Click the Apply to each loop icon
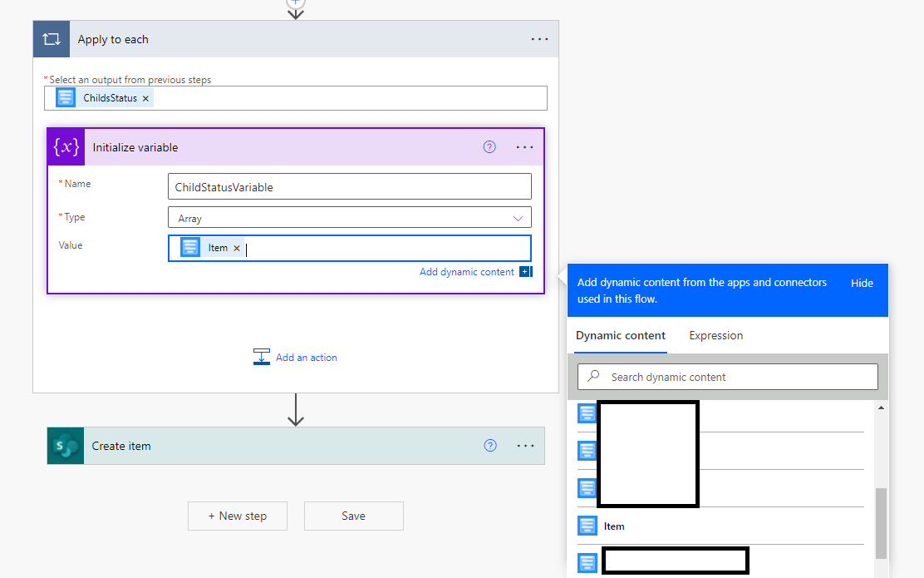Viewport: 924px width, 578px height. tap(52, 39)
